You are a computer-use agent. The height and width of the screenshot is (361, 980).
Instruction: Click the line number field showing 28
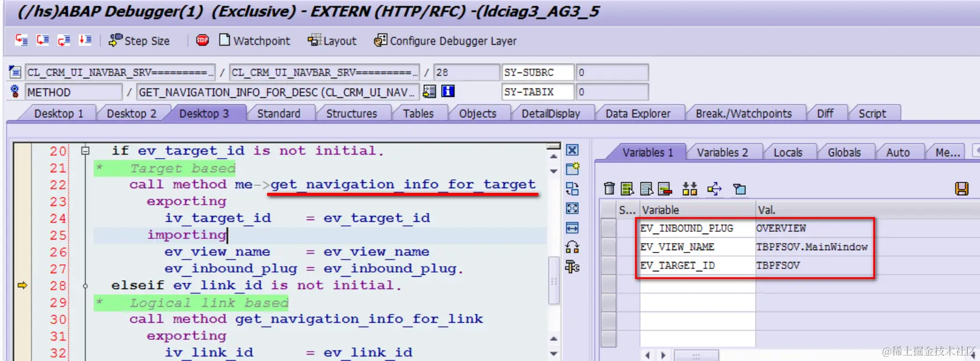click(x=466, y=73)
